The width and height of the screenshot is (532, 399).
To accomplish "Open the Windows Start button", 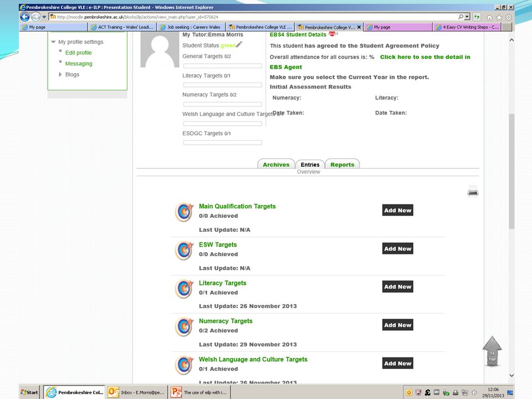I will tap(29, 392).
